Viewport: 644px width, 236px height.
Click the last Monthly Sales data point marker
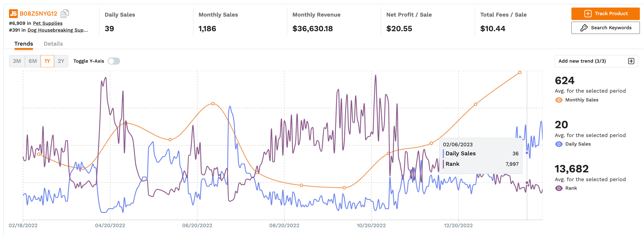(520, 73)
